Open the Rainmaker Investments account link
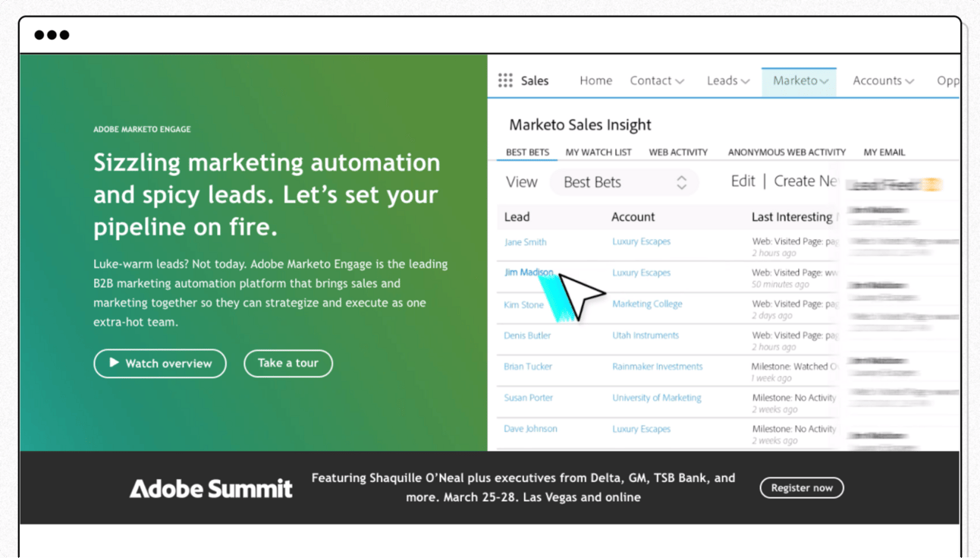 (x=659, y=366)
